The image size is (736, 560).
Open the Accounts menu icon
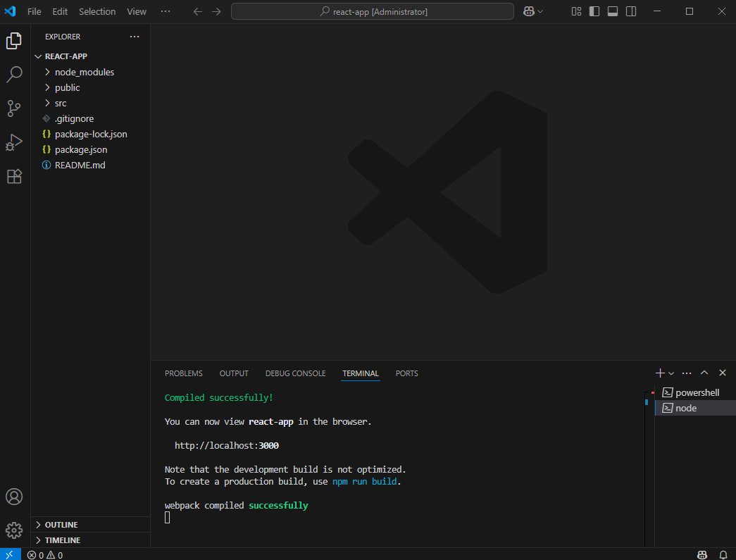click(x=14, y=497)
